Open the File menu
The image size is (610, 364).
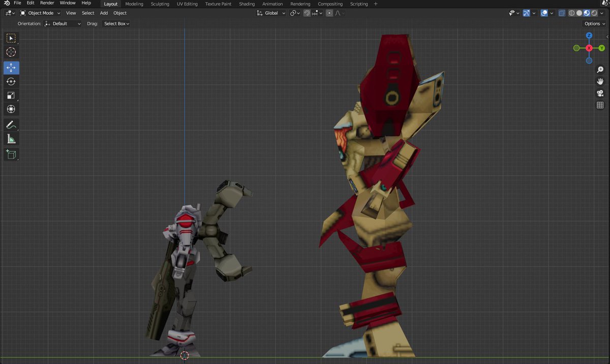[17, 3]
